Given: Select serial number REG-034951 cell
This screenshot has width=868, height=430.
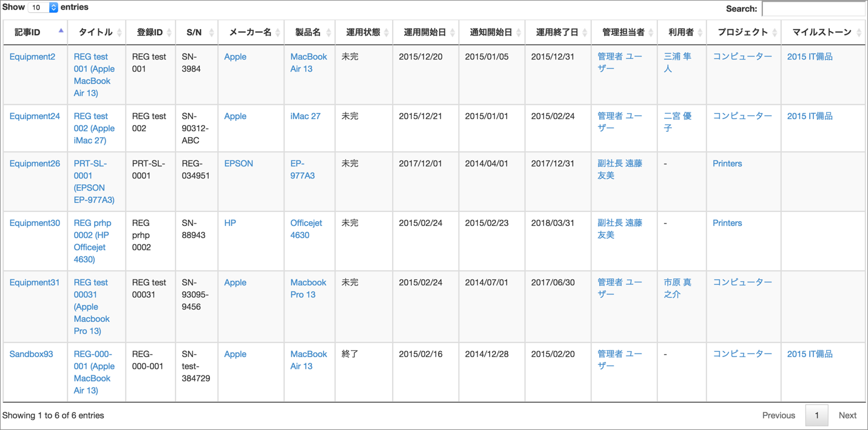Looking at the screenshot, I should click(197, 182).
